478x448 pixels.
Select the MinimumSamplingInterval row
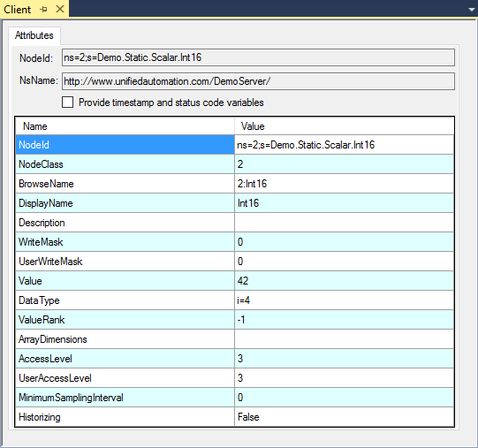click(x=234, y=398)
